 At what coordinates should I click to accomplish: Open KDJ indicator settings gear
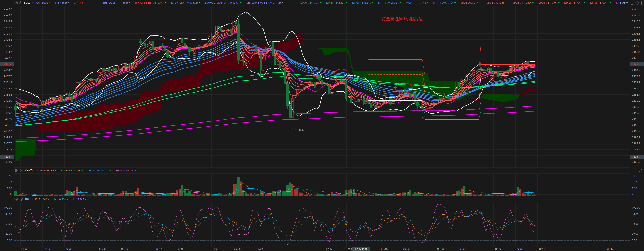tap(16, 199)
